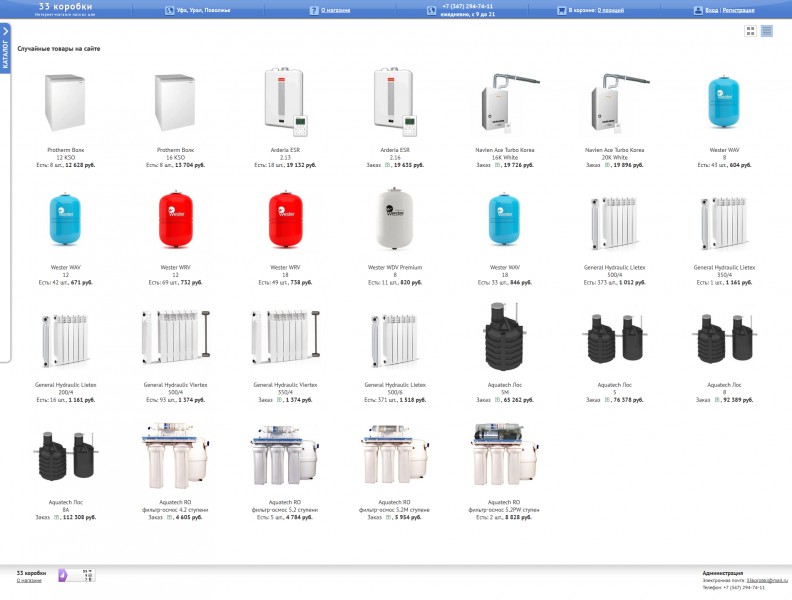Open О магазине link in header

pyautogui.click(x=336, y=10)
